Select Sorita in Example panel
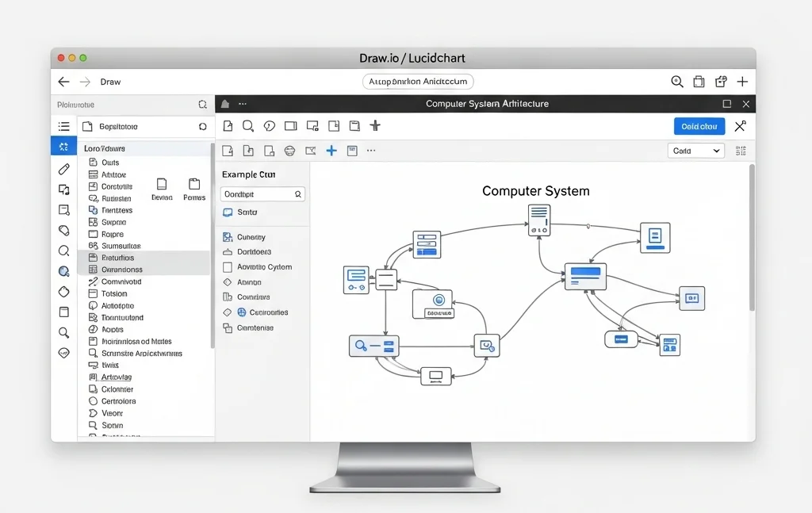 (x=247, y=212)
